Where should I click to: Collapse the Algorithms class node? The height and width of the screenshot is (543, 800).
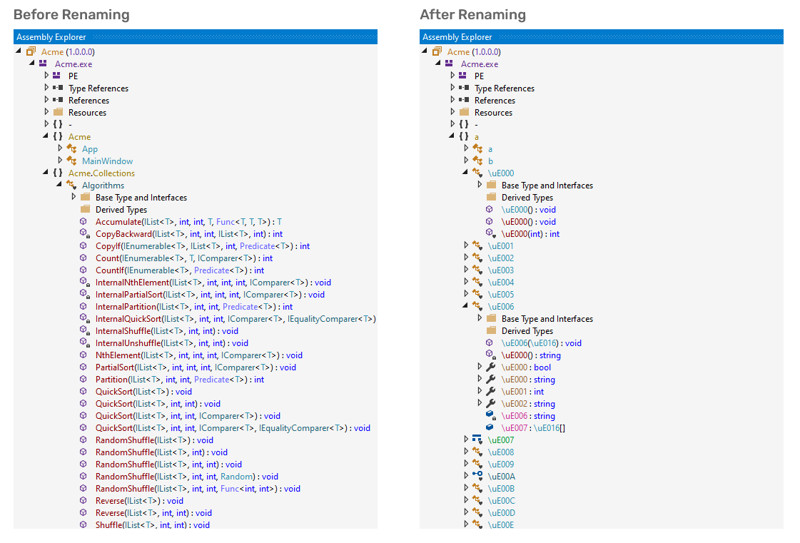pyautogui.click(x=59, y=185)
